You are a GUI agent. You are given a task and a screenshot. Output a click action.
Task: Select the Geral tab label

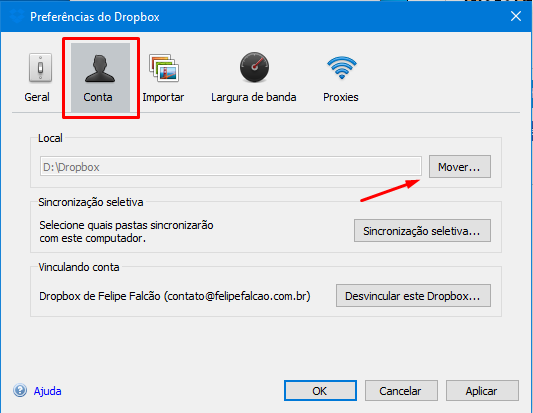[x=37, y=97]
